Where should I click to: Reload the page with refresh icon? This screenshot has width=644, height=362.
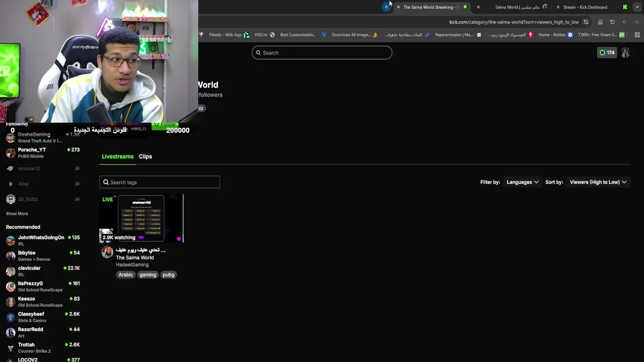612,22
